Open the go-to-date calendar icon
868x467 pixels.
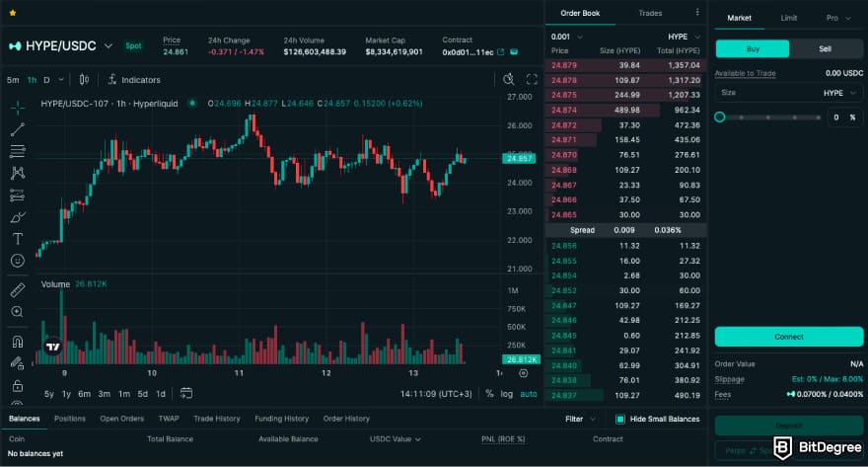pos(186,393)
